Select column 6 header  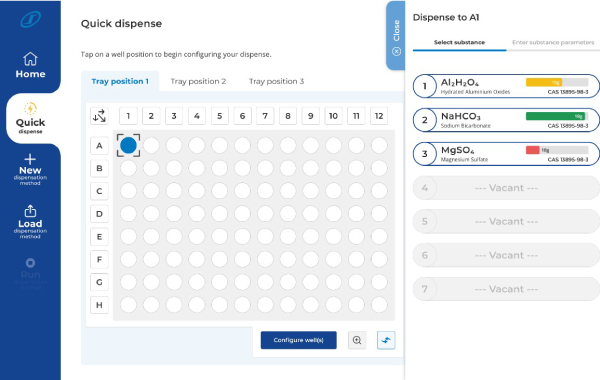point(242,116)
